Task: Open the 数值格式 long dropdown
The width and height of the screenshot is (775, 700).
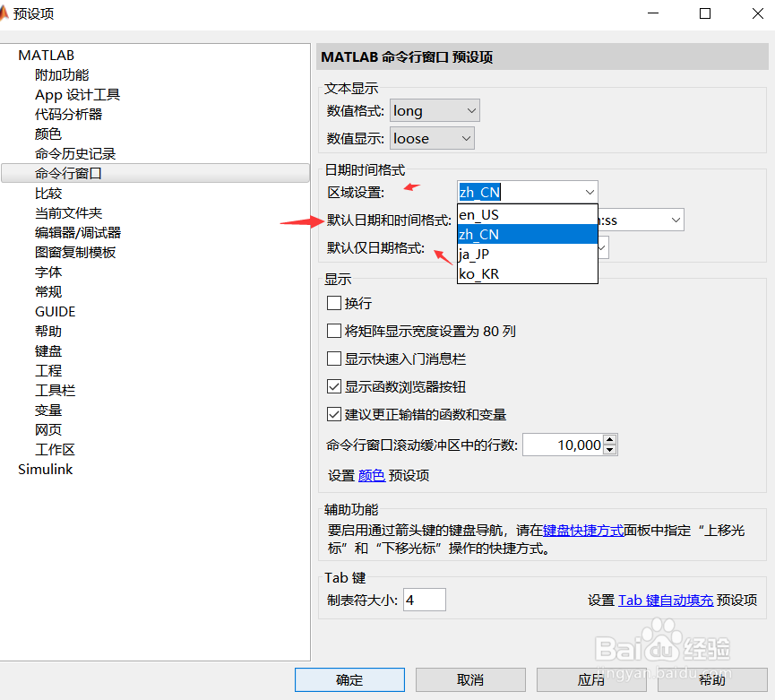Action: (435, 111)
